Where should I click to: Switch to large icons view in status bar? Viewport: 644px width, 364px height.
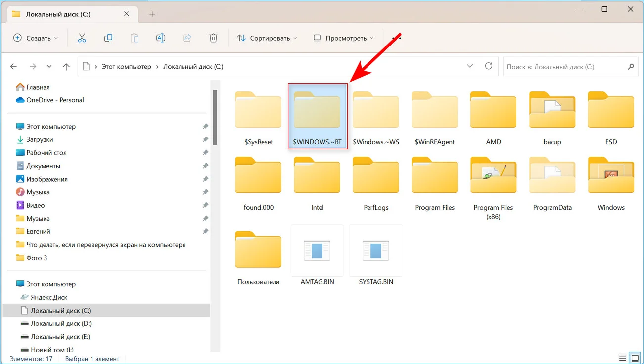[635, 358]
